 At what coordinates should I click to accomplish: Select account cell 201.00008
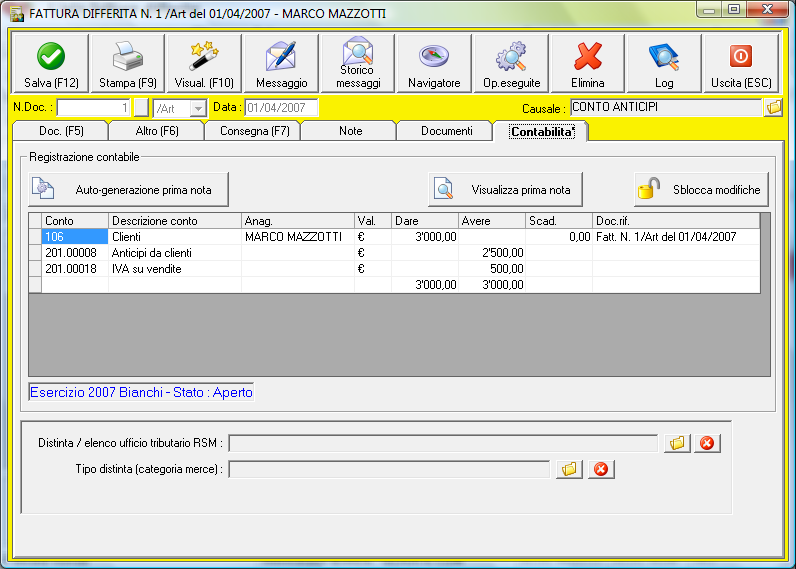[x=75, y=253]
